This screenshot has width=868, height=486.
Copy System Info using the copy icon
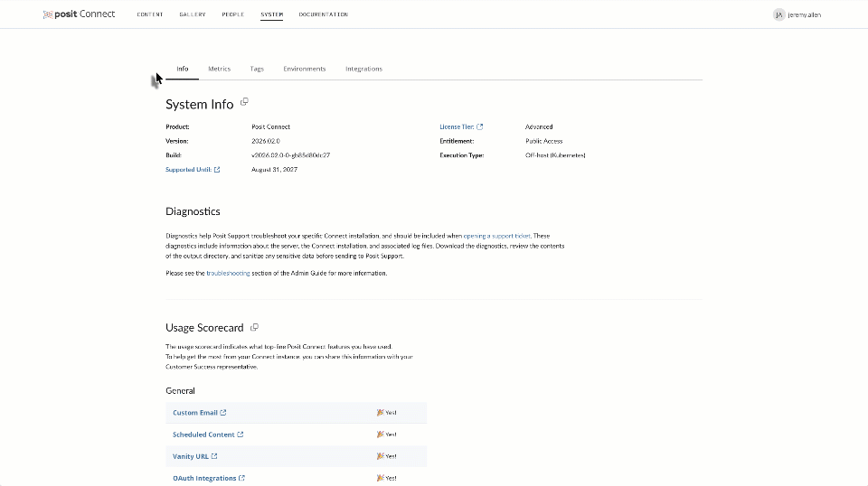[x=244, y=102]
